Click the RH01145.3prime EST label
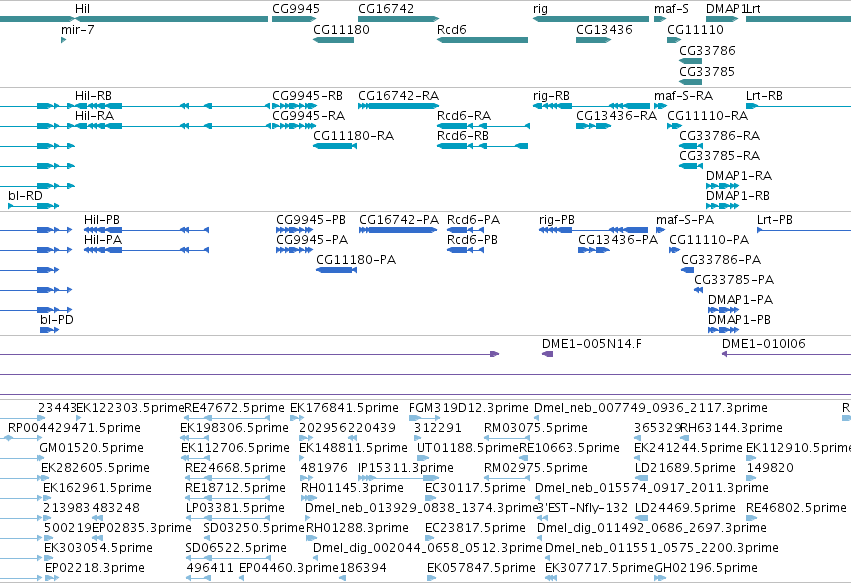The width and height of the screenshot is (851, 583). 352,487
